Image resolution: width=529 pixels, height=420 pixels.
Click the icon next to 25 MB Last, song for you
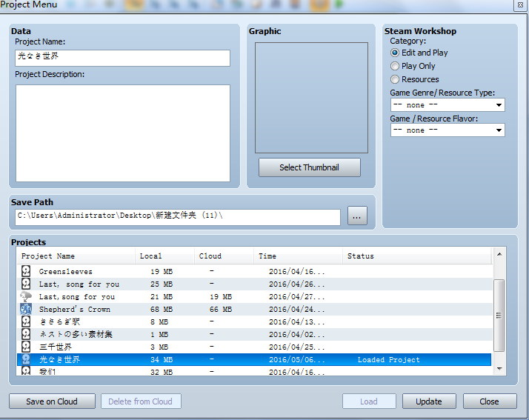[26, 284]
